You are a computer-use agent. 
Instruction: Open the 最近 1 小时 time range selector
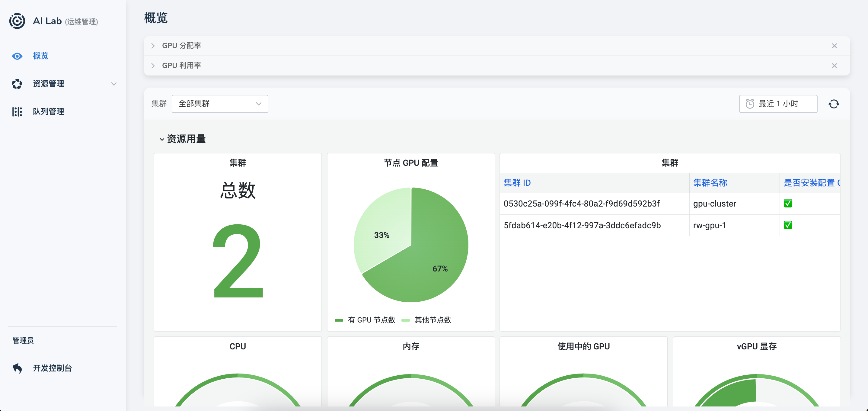pos(778,104)
